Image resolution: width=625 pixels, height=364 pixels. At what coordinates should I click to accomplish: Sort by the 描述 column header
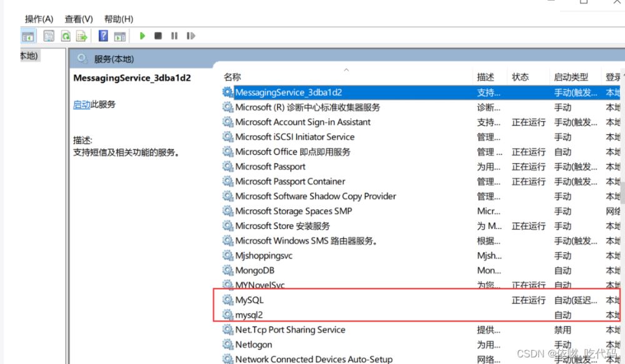(x=485, y=77)
